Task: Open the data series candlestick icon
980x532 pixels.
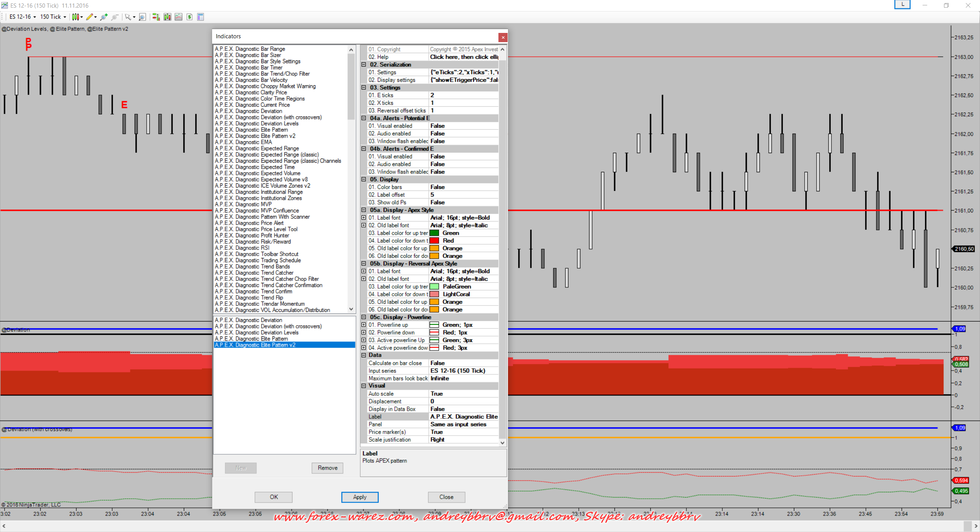Action: click(167, 17)
